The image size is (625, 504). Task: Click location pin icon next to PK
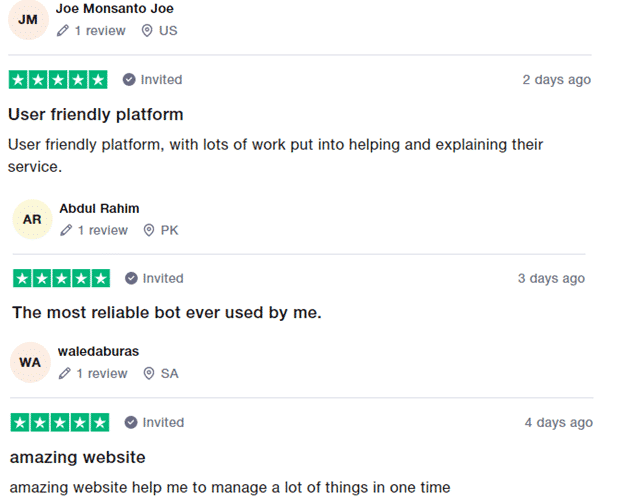[149, 230]
